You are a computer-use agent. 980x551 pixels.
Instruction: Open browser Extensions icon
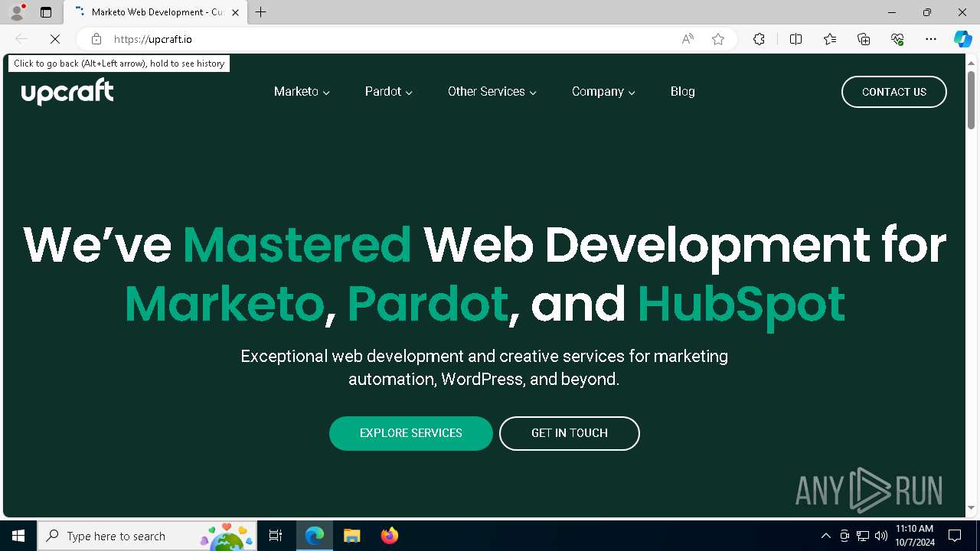(759, 39)
